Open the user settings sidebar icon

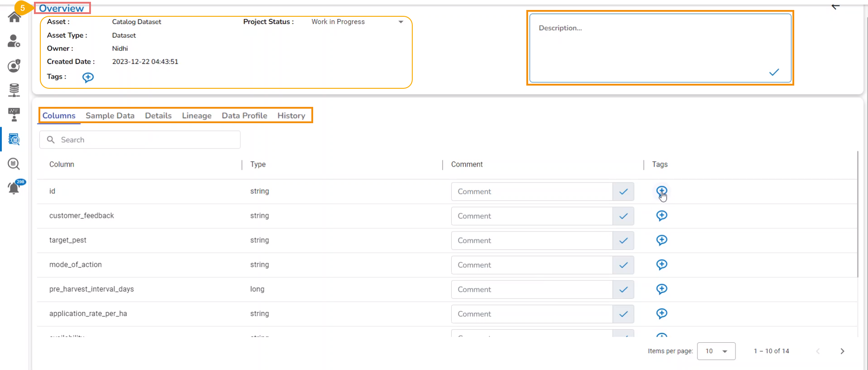[x=14, y=41]
